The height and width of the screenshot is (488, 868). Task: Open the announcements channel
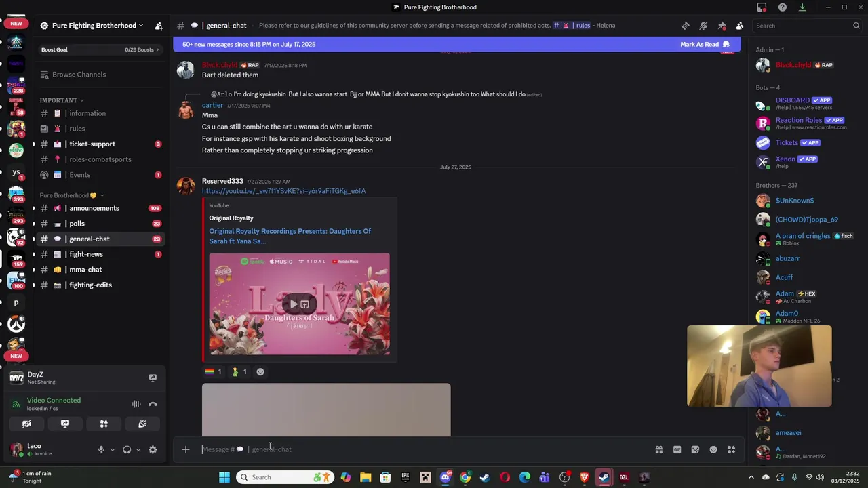[100, 208]
